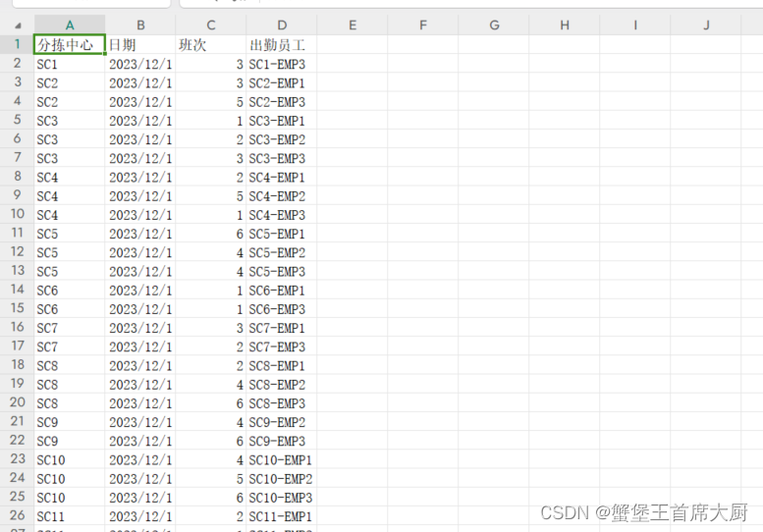Click the date cell in row 14
The image size is (763, 532).
pyautogui.click(x=140, y=291)
